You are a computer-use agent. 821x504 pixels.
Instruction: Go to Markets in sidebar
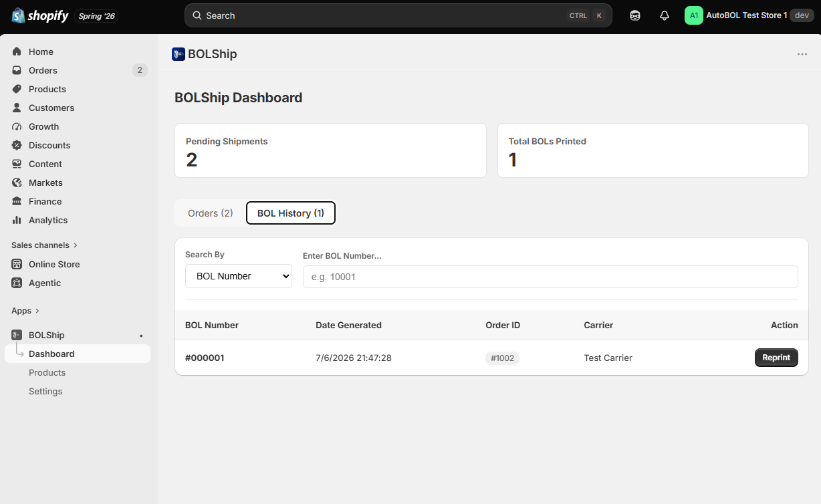[x=45, y=182]
